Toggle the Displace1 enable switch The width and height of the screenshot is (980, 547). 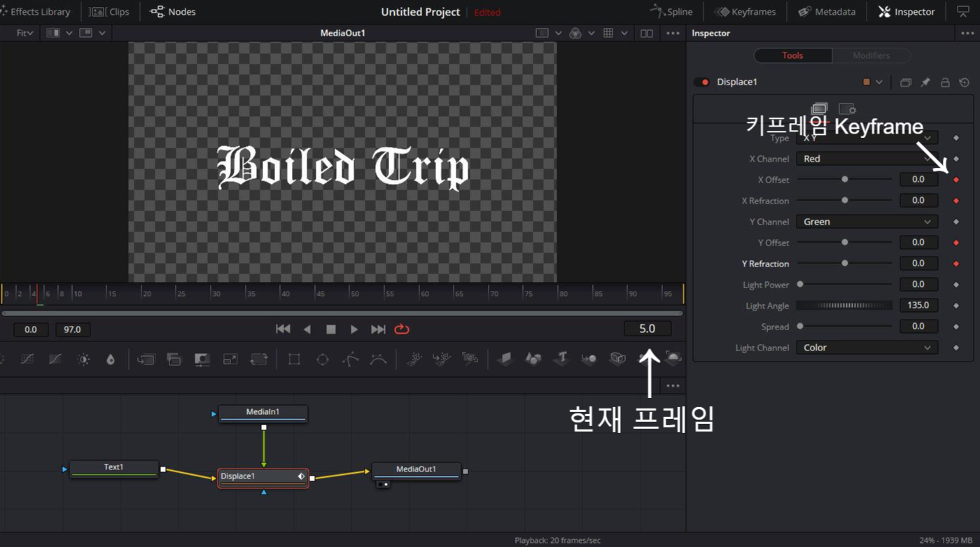701,82
